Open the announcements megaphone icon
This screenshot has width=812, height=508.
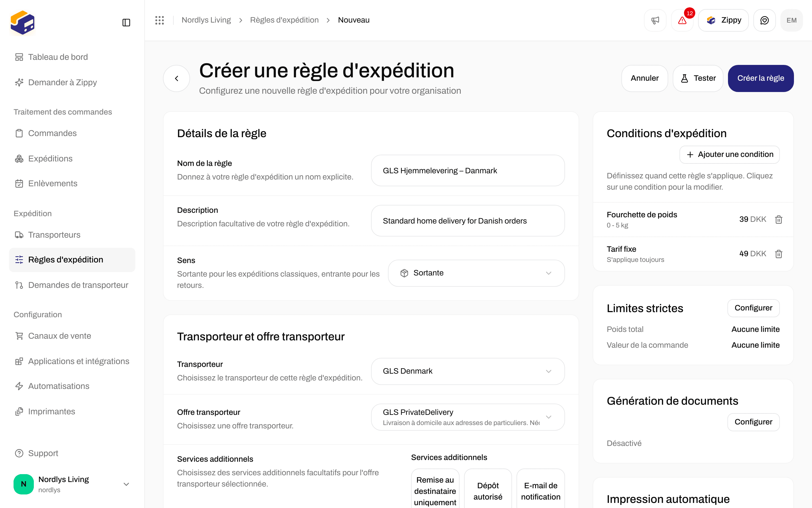655,20
